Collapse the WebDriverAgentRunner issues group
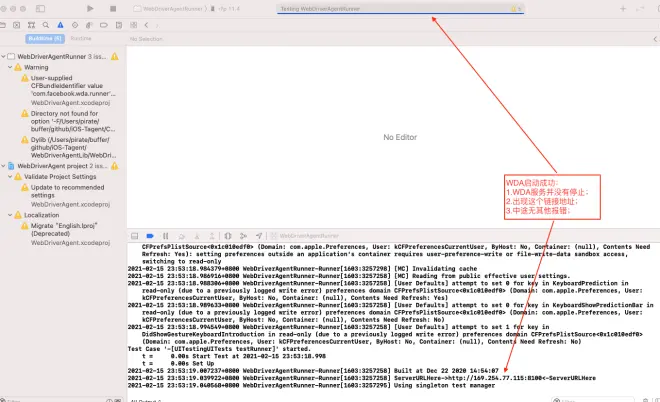 click(x=3, y=56)
